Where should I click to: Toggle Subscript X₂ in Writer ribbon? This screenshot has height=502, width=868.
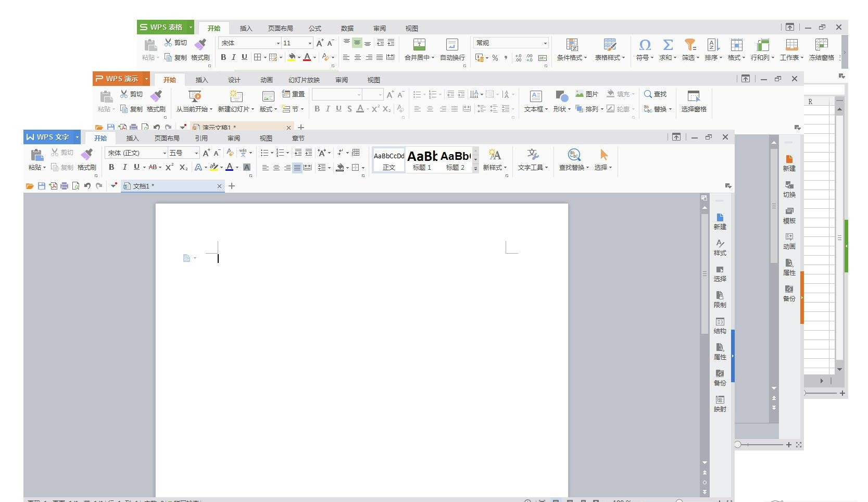click(x=183, y=167)
